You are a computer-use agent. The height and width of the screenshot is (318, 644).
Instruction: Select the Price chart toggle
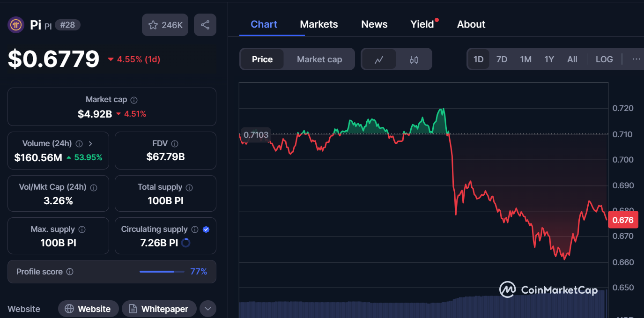tap(262, 59)
